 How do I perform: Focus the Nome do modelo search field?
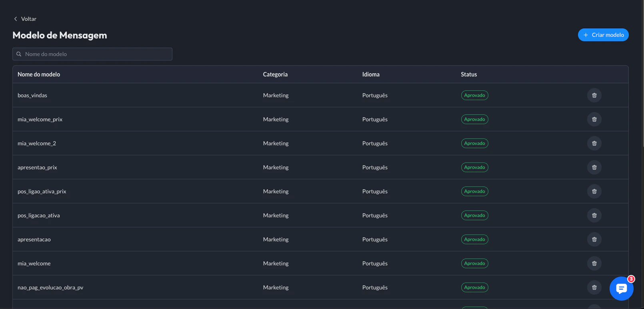[92, 54]
